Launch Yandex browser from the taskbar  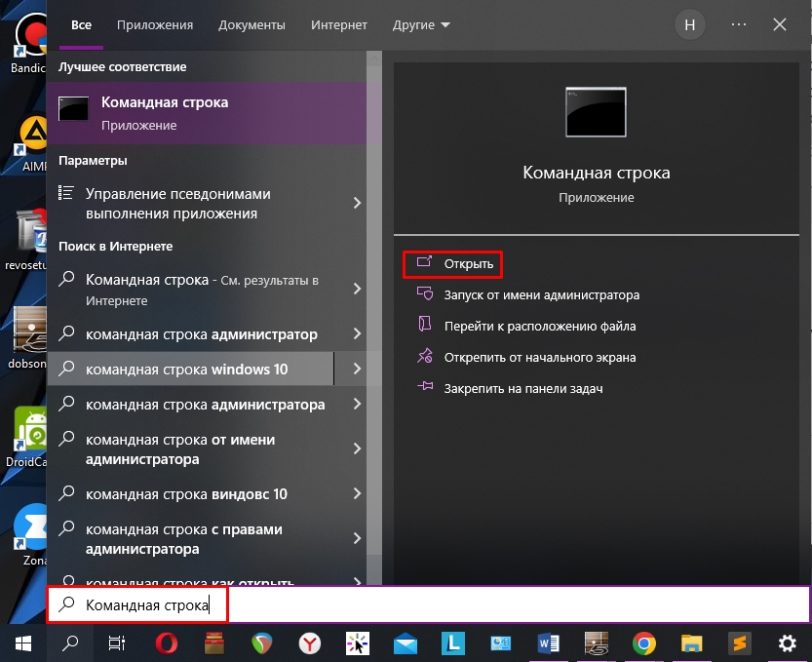pyautogui.click(x=310, y=643)
